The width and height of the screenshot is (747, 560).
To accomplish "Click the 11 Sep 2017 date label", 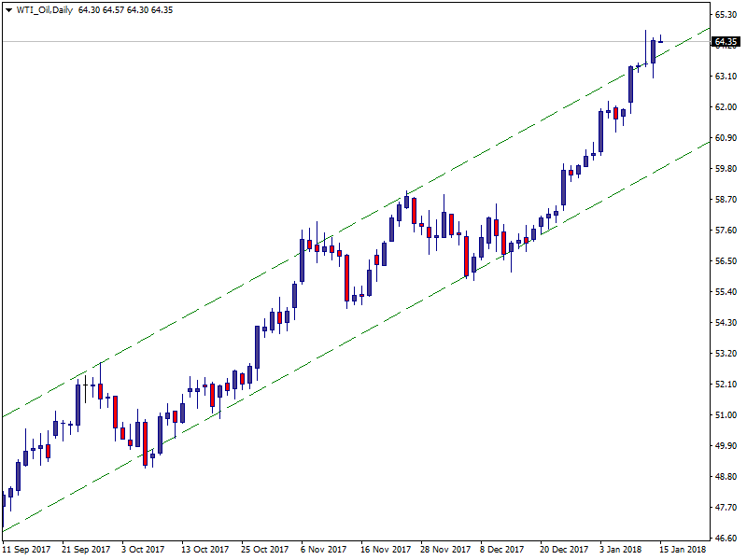I will pyautogui.click(x=27, y=550).
